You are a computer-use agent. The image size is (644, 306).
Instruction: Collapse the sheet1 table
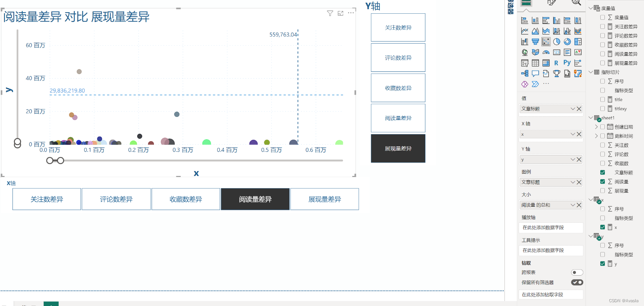591,118
